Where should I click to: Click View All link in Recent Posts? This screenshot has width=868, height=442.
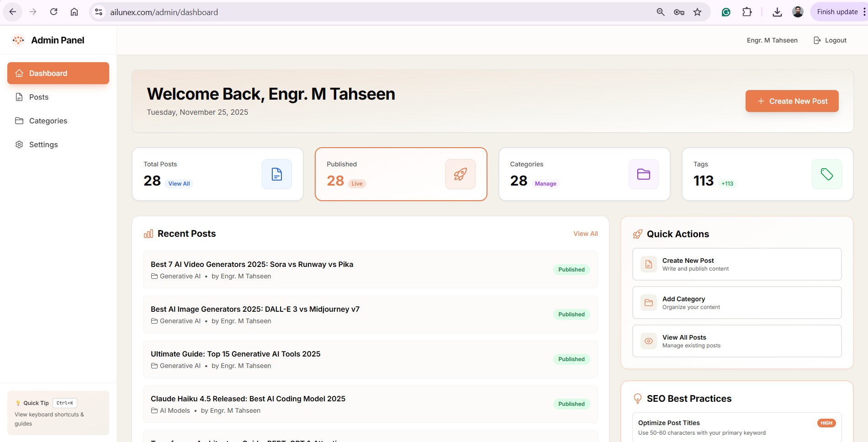coord(585,234)
